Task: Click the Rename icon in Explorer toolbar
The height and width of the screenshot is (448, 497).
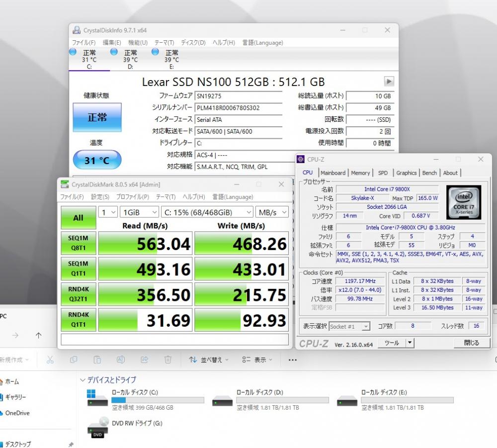Action: [x=120, y=359]
